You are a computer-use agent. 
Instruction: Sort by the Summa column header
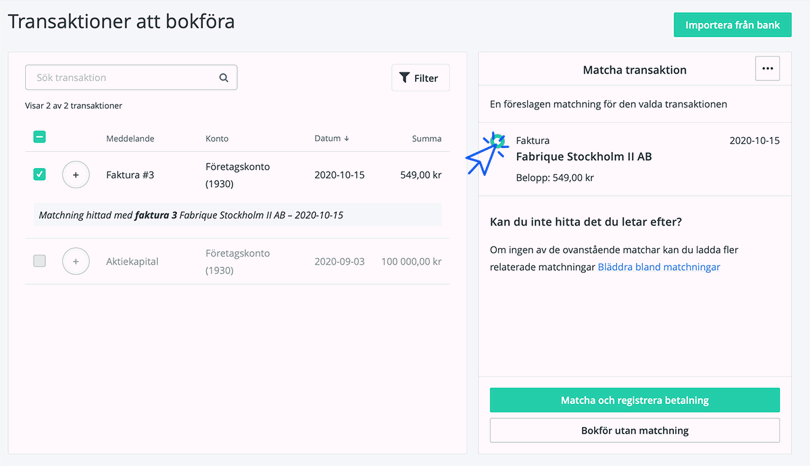pyautogui.click(x=426, y=138)
